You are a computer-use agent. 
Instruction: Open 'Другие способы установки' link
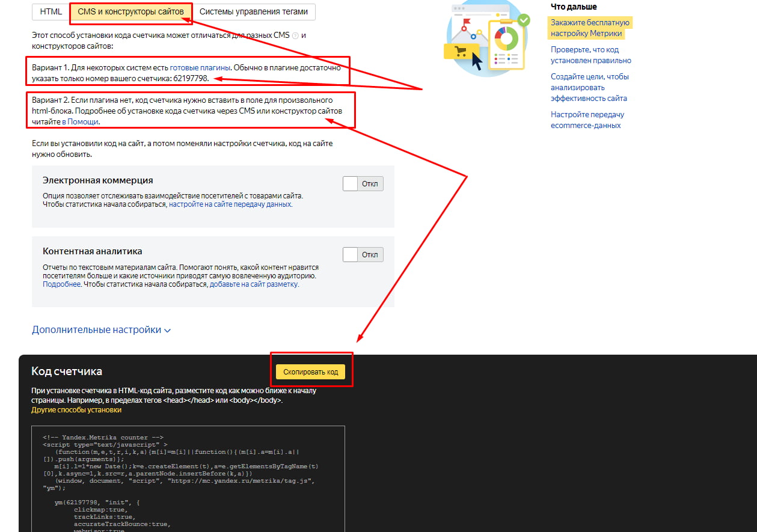76,410
